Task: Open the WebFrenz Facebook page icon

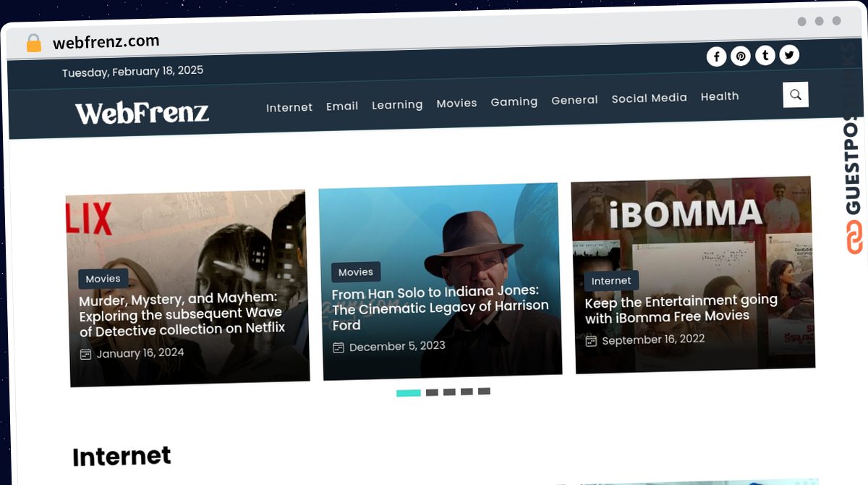Action: [x=716, y=56]
